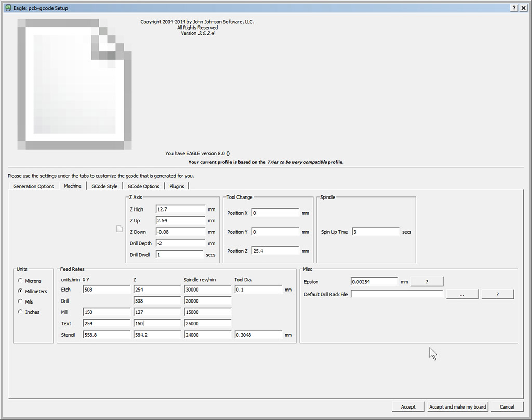Click the Text X Y feed rate field
Viewport: 532px width, 420px height.
point(107,323)
